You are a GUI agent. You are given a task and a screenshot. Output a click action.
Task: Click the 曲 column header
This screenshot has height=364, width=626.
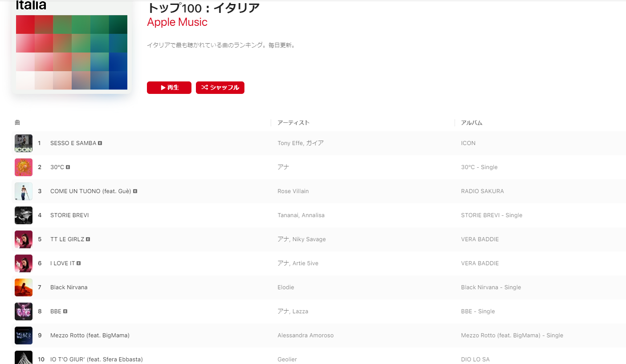(17, 123)
